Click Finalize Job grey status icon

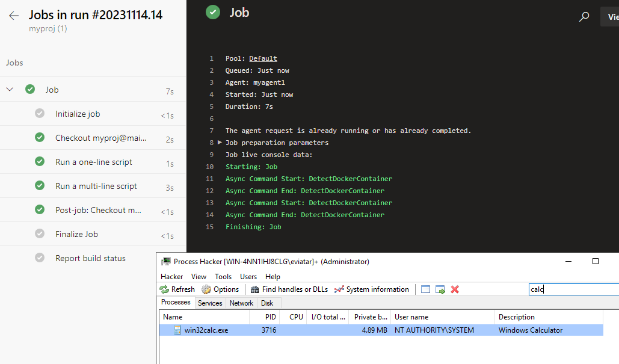click(x=40, y=233)
